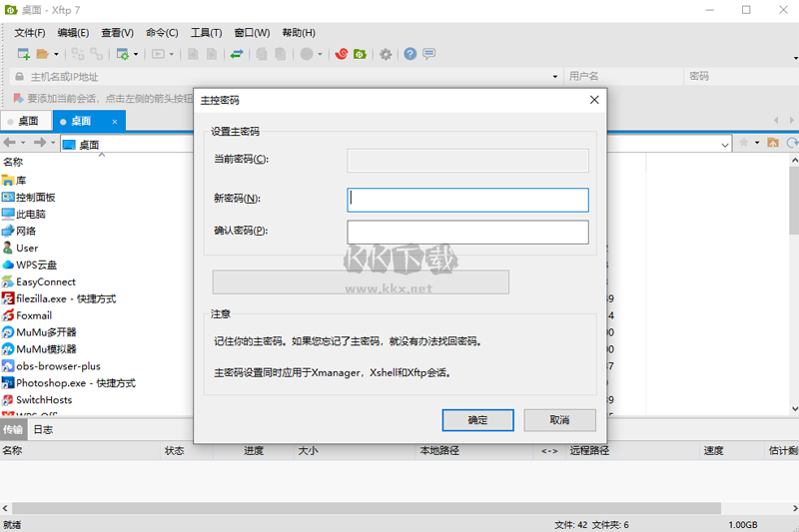Click the grayed copy icon
Image resolution: width=799 pixels, height=532 pixels.
tap(262, 54)
